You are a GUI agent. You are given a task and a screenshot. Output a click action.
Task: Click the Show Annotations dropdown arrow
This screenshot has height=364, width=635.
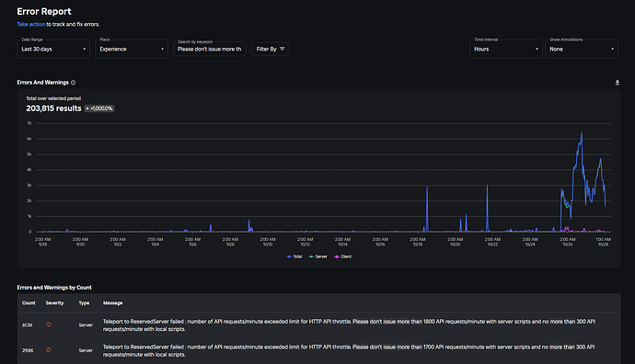(612, 49)
